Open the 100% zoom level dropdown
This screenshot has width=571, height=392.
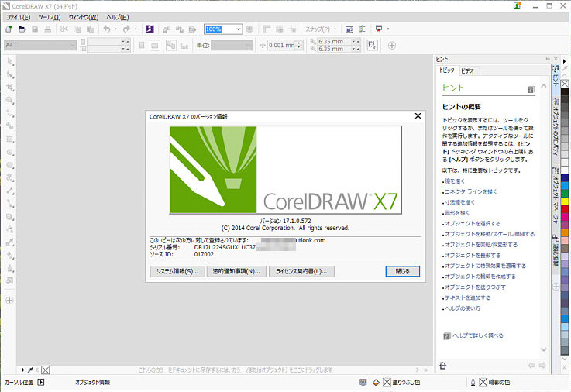click(x=239, y=29)
